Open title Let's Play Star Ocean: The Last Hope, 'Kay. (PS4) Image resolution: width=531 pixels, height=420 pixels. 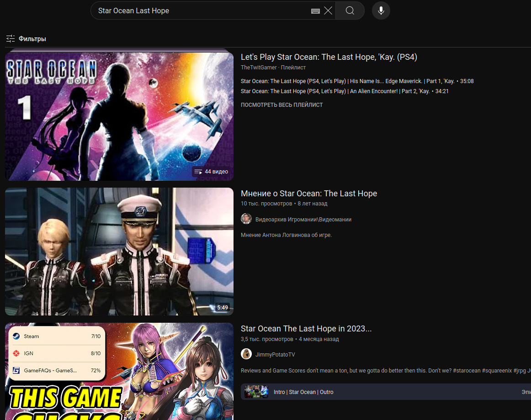coord(329,57)
